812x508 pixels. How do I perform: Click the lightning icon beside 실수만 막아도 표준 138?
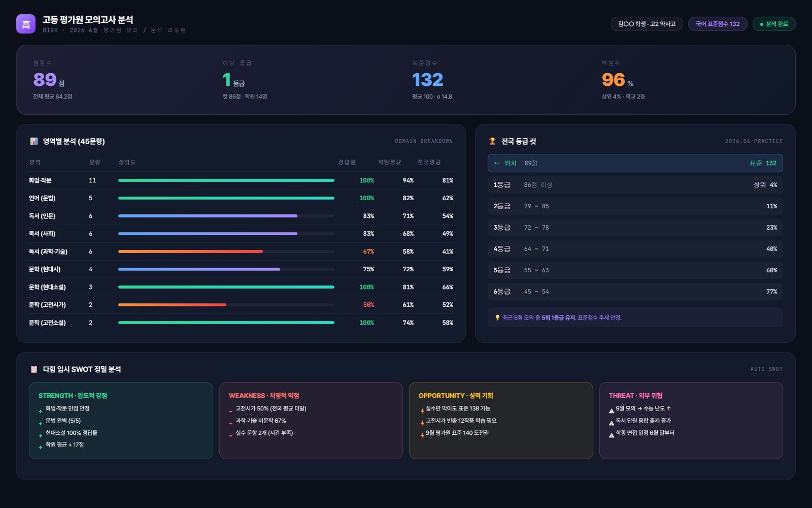pyautogui.click(x=422, y=410)
